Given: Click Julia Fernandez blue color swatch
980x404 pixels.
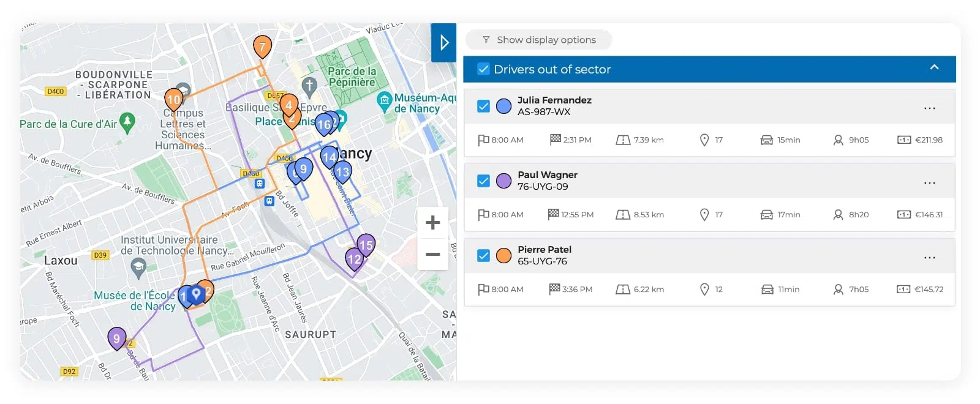Looking at the screenshot, I should [x=503, y=106].
